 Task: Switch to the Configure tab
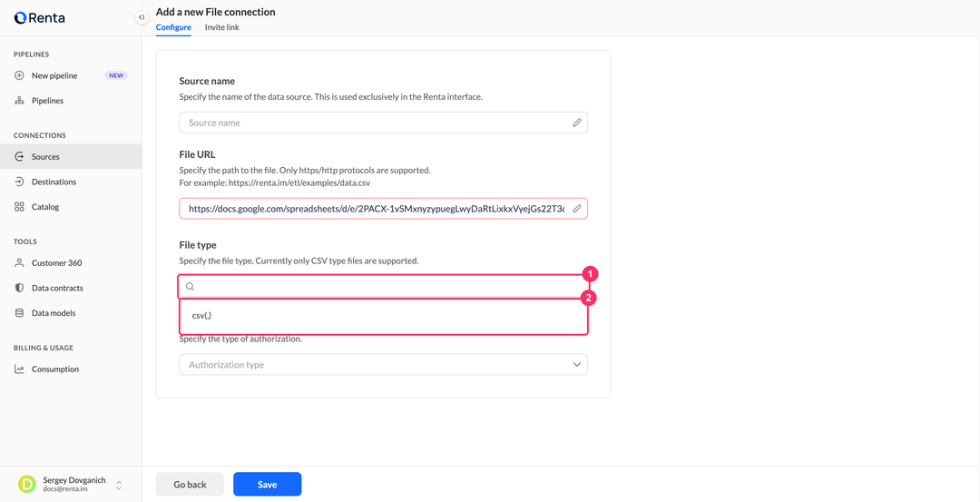[173, 27]
